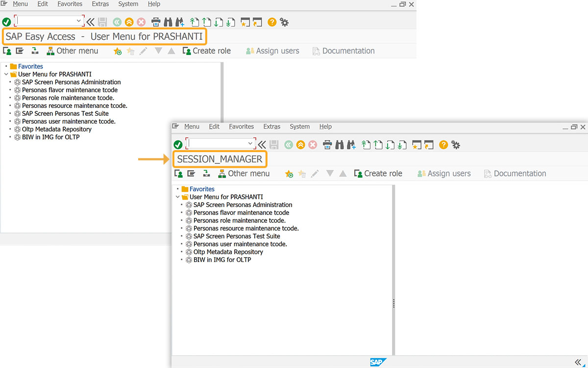Image resolution: width=588 pixels, height=368 pixels.
Task: Click Find Next binoculars-plus icon in SESSION_MANAGER window
Action: 351,145
